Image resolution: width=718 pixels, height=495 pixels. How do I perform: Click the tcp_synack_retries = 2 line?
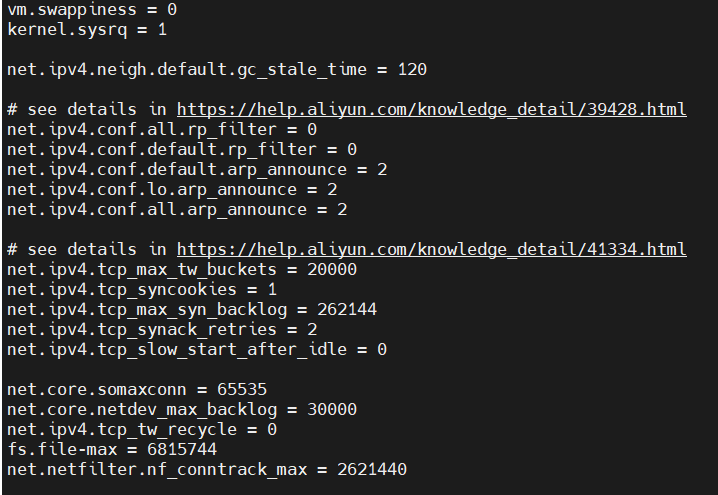(162, 330)
